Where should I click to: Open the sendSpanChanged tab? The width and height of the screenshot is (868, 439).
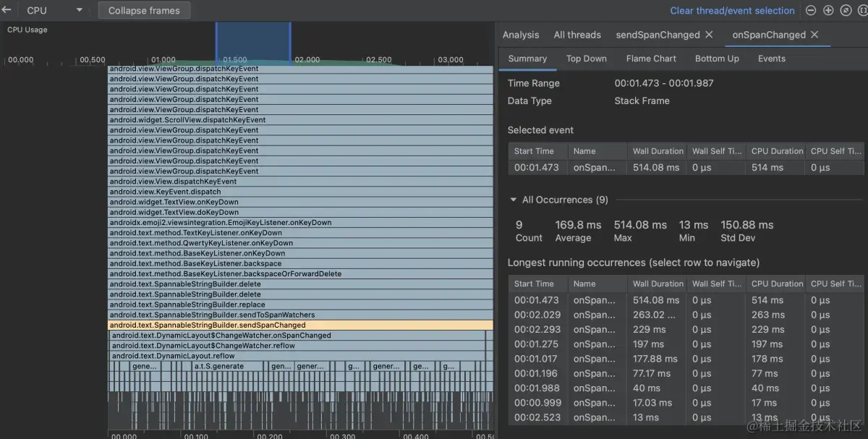(x=658, y=35)
